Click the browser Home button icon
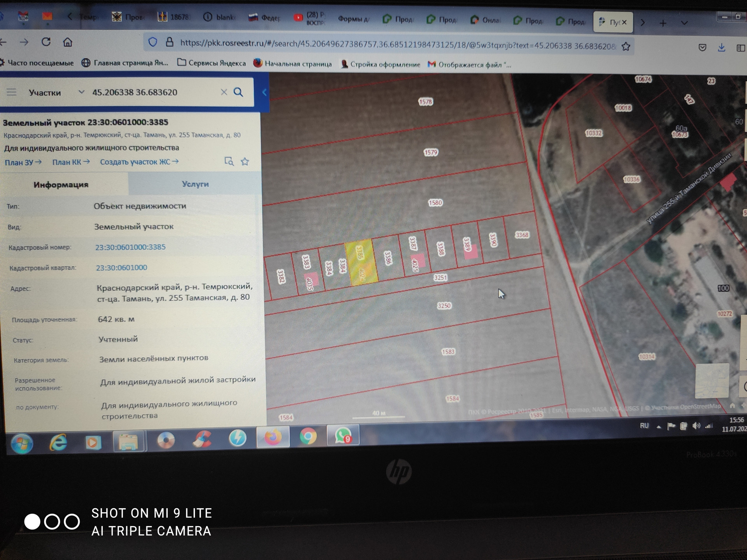 pos(68,42)
